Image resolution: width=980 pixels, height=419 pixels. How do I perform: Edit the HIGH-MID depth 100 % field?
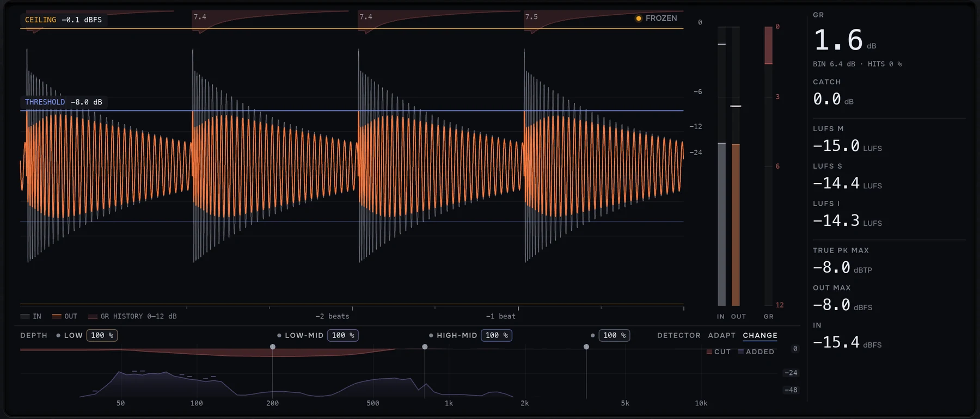[497, 336]
